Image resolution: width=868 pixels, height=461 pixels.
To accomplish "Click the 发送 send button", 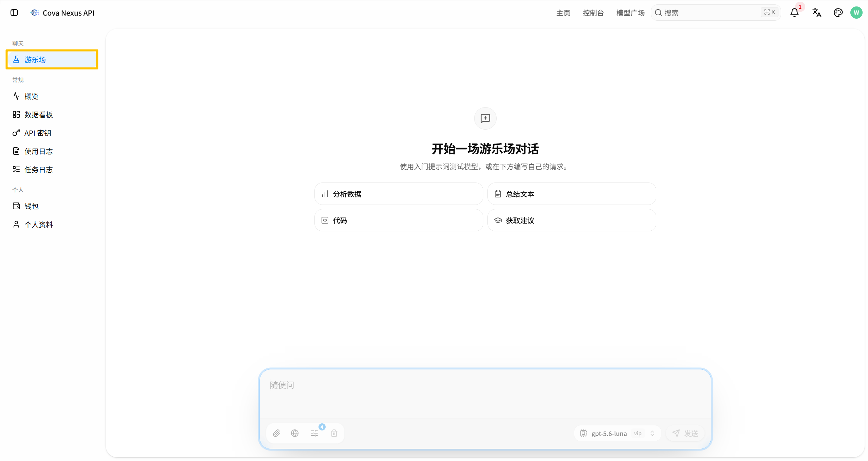I will coord(685,433).
